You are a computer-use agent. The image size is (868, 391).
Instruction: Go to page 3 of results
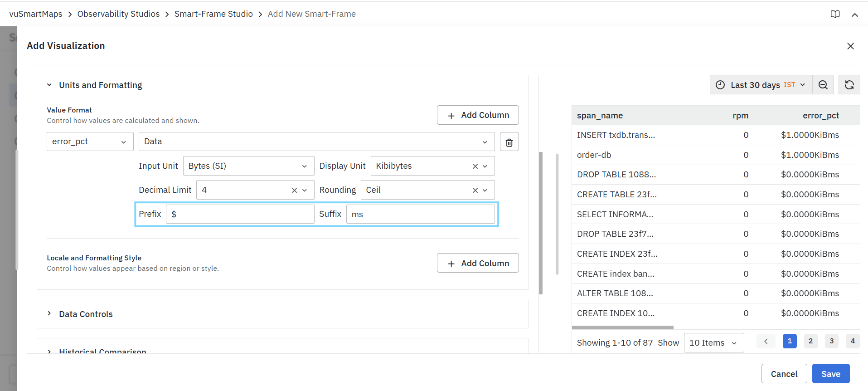831,341
